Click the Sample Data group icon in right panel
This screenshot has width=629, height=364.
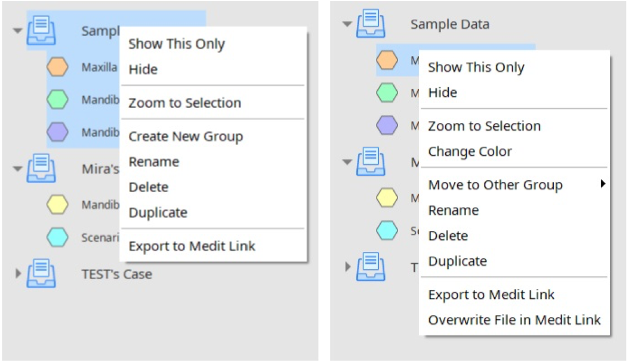pos(371,23)
